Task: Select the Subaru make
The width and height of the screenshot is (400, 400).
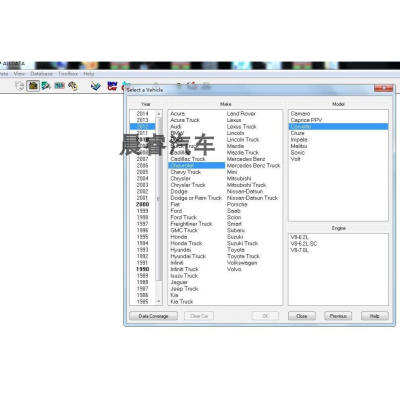Action: tap(236, 230)
